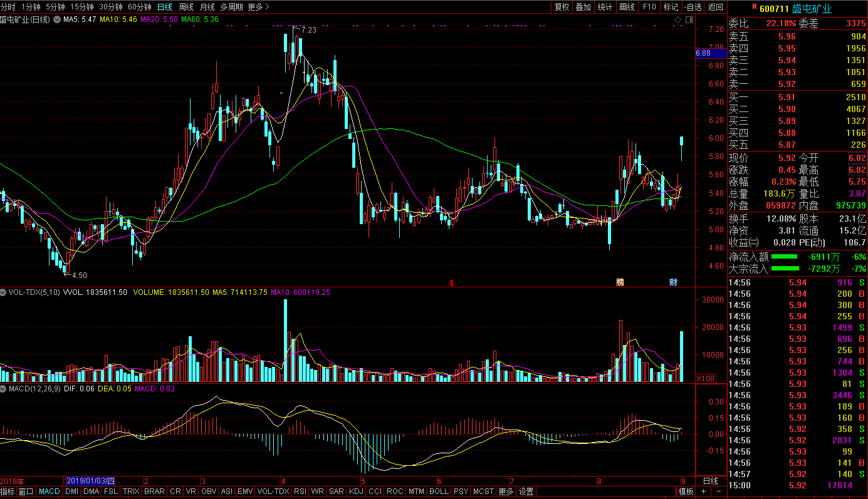
Task: Click the square panel icon beside the diamond
Action: coord(689,20)
